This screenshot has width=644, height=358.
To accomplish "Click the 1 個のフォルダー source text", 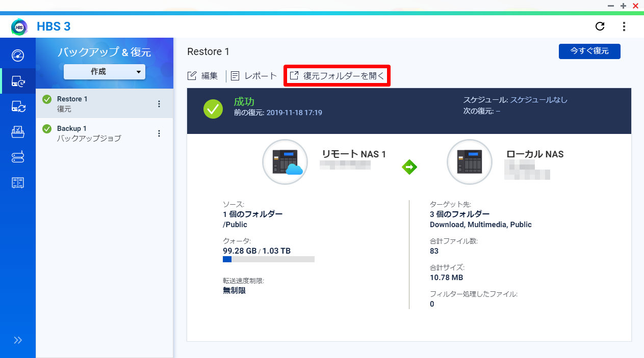I will [252, 214].
